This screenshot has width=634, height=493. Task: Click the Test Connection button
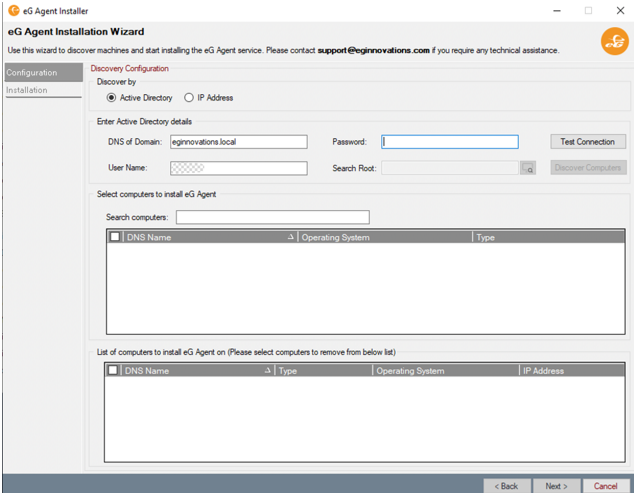point(588,142)
